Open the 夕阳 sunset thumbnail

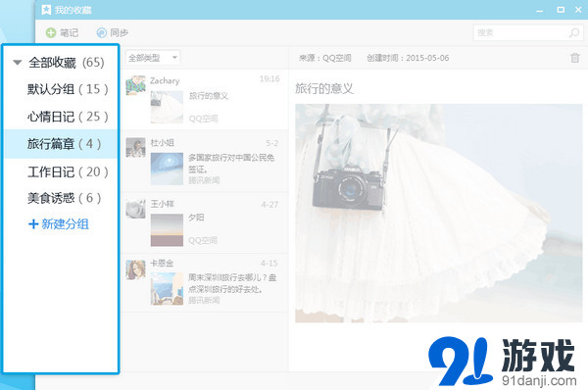tap(167, 230)
